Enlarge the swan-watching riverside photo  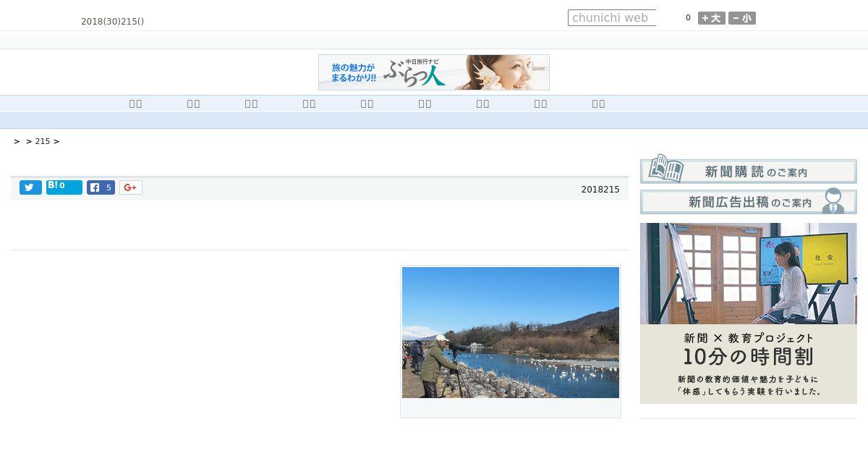pos(511,332)
